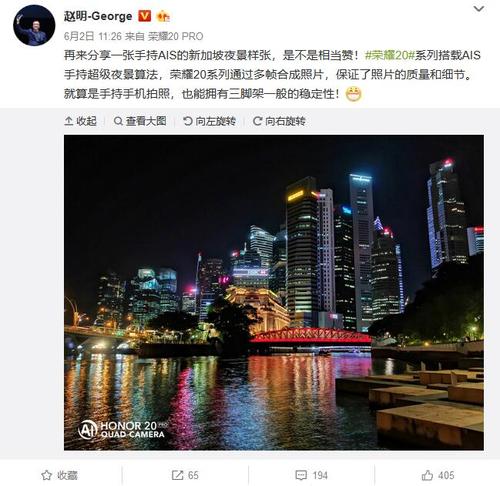Click the 收藏 favorite label

67,475
